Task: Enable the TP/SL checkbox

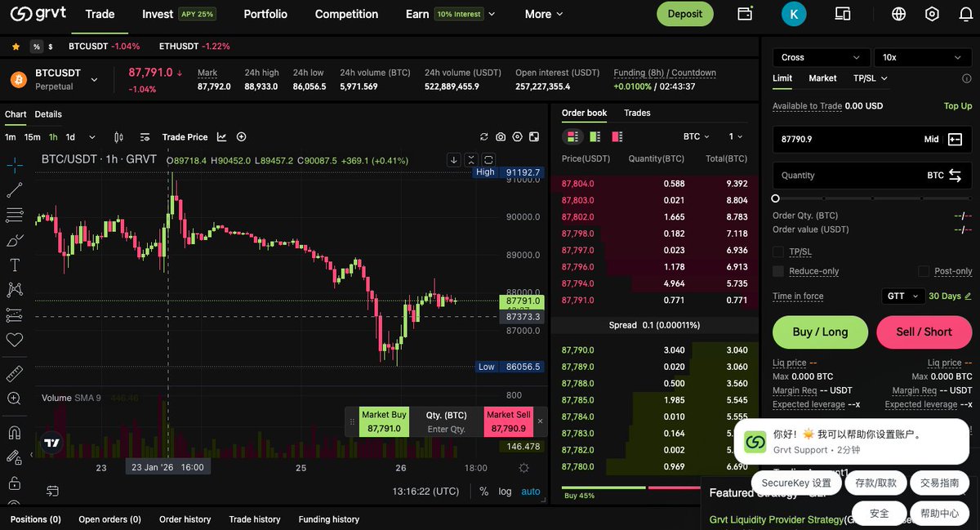Action: [x=778, y=252]
